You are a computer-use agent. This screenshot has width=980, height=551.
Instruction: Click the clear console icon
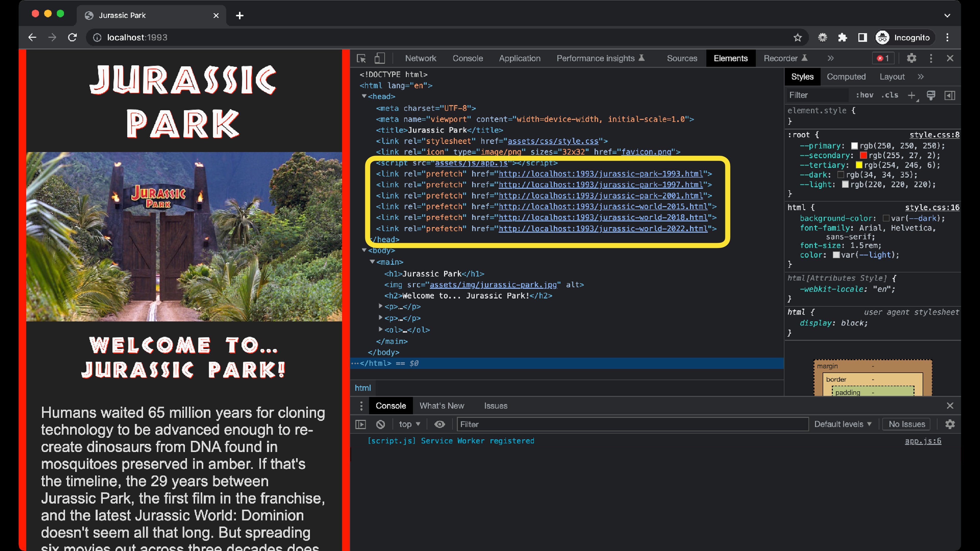point(381,424)
